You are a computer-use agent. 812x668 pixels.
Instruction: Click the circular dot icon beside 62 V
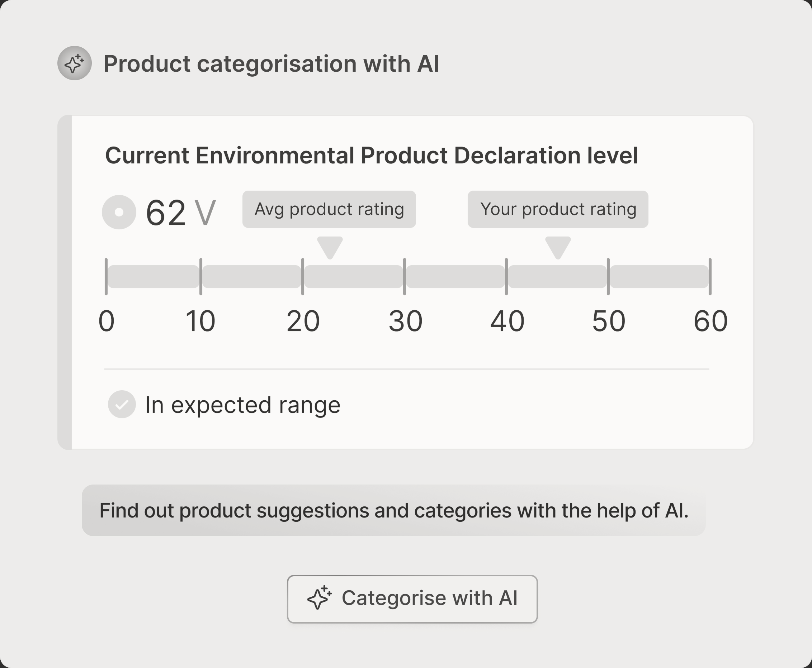tap(119, 212)
